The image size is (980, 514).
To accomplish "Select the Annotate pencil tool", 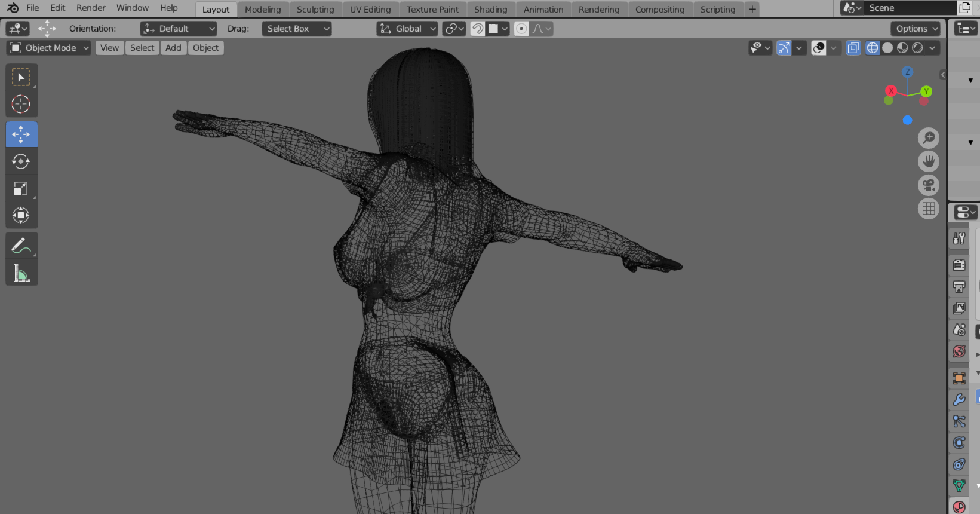I will [x=21, y=246].
